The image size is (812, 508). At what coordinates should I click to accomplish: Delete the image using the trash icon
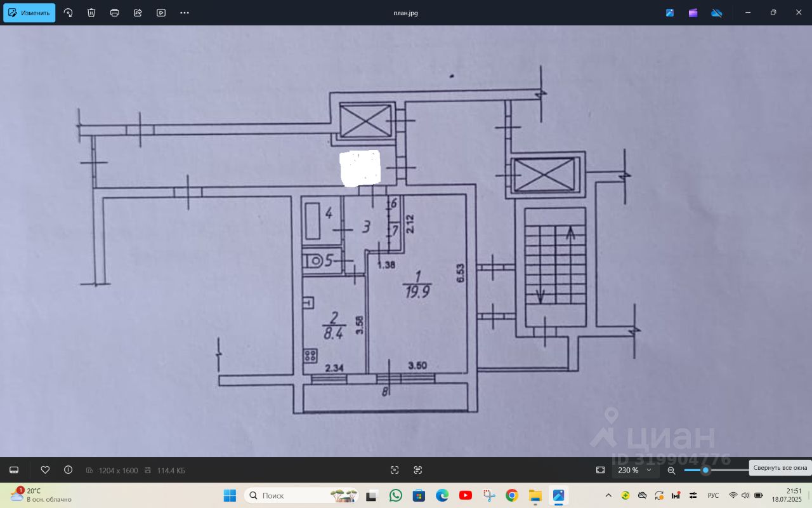[91, 13]
